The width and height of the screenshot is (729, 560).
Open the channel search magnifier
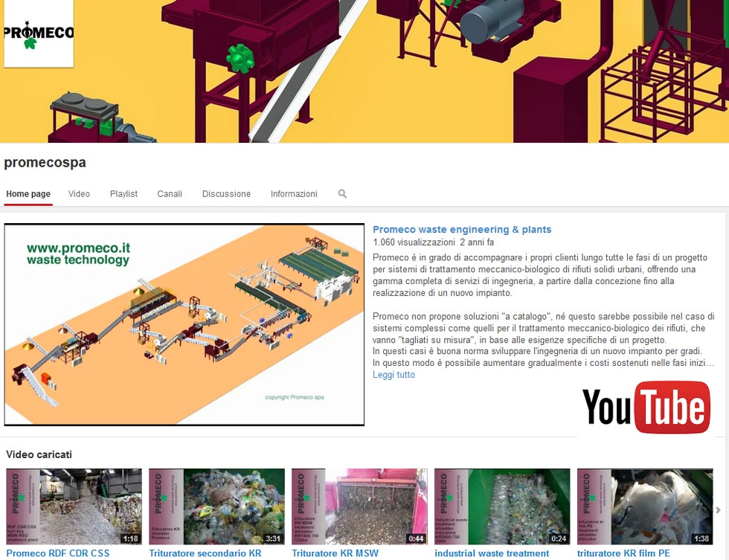[x=342, y=193]
